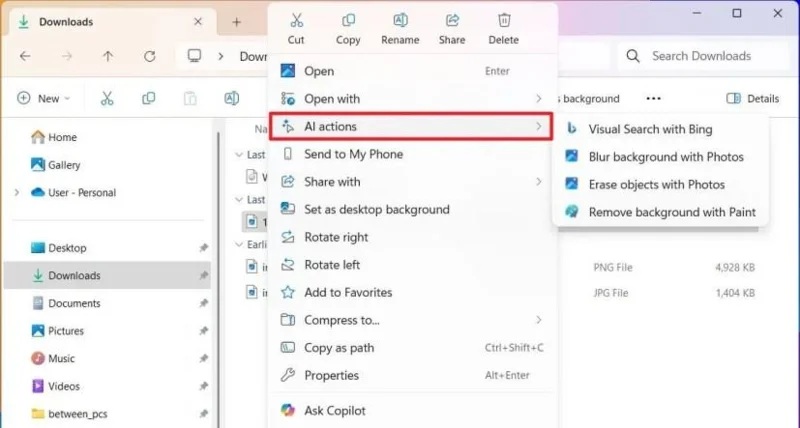
Task: Open the See more three-dots menu
Action: pyautogui.click(x=654, y=98)
